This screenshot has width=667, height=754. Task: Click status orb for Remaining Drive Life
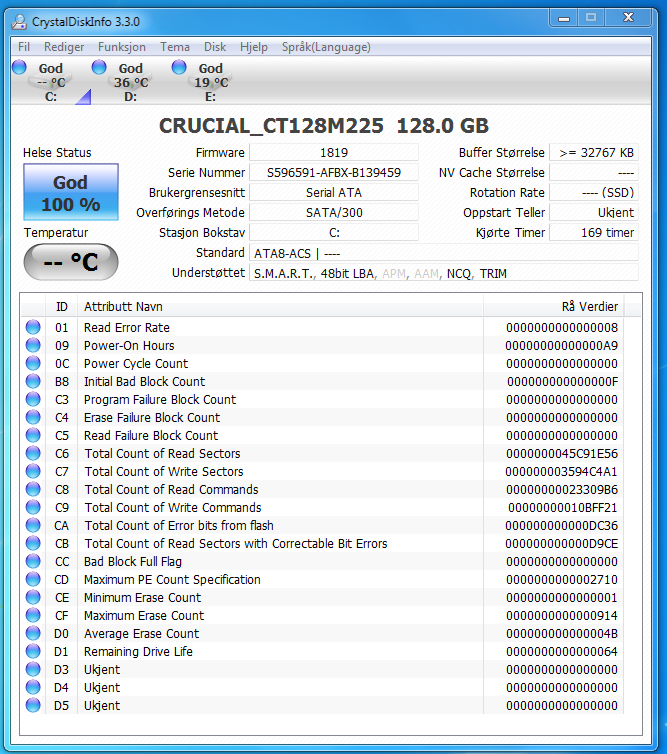click(33, 651)
